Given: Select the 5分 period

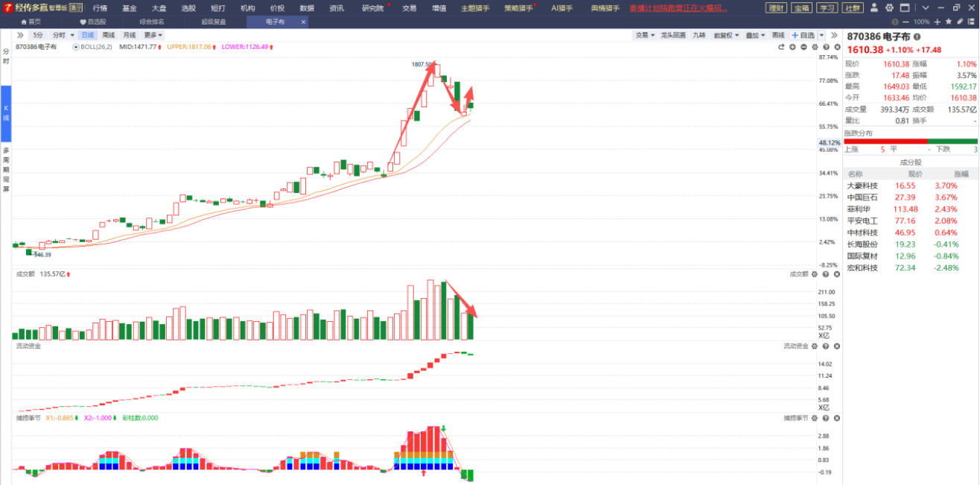Looking at the screenshot, I should tap(37, 35).
